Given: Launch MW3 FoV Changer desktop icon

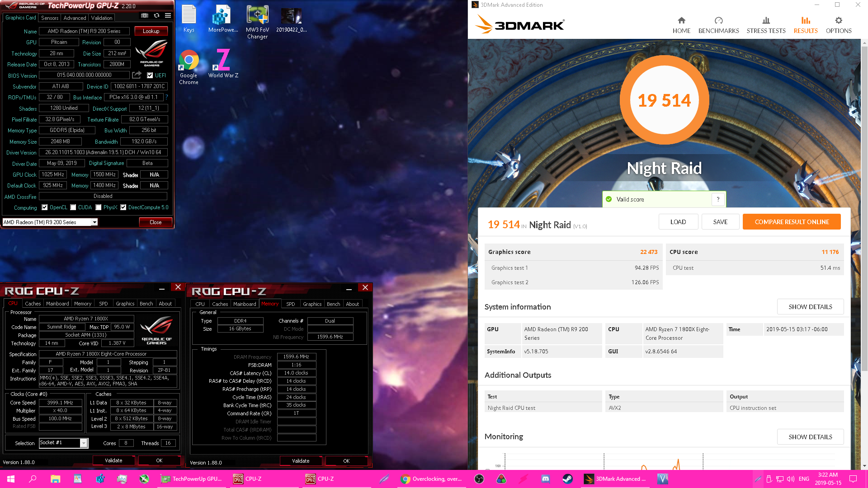Looking at the screenshot, I should click(x=257, y=22).
